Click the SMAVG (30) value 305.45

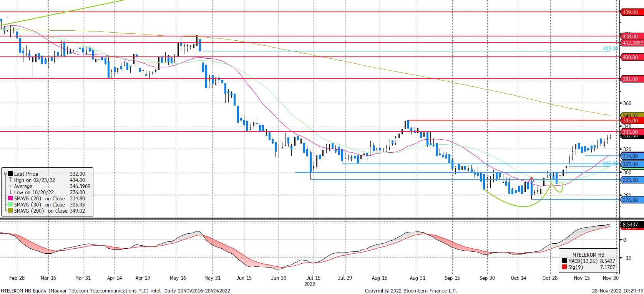click(77, 205)
